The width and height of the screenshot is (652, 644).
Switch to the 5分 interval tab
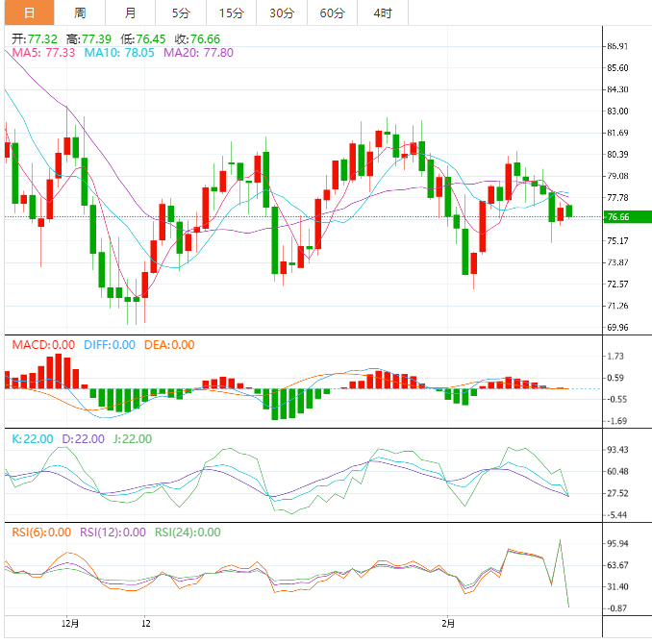181,12
